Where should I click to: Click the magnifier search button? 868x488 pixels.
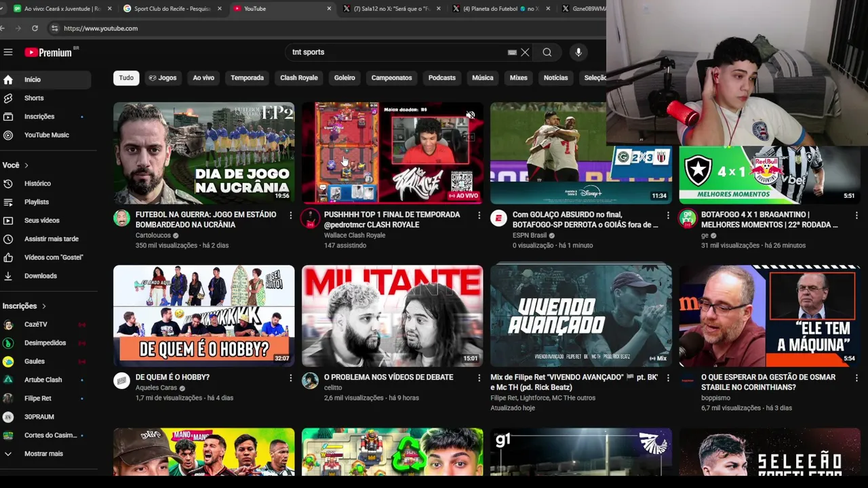(x=547, y=52)
